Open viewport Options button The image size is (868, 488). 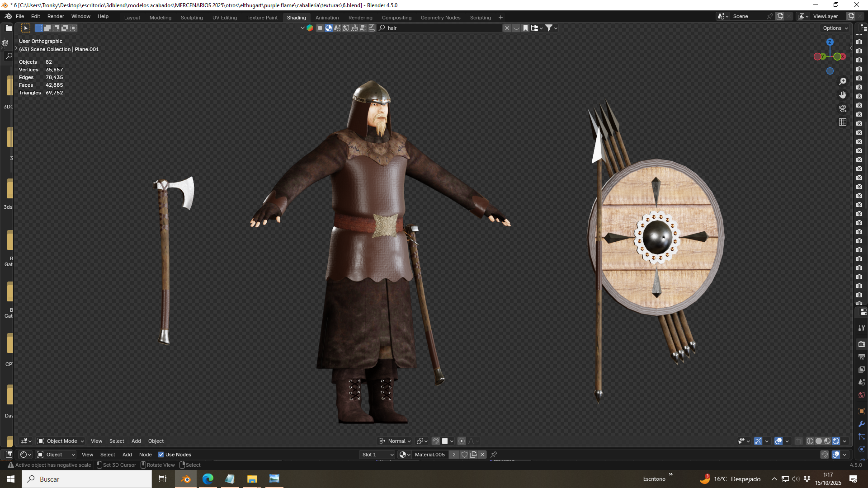pyautogui.click(x=835, y=28)
